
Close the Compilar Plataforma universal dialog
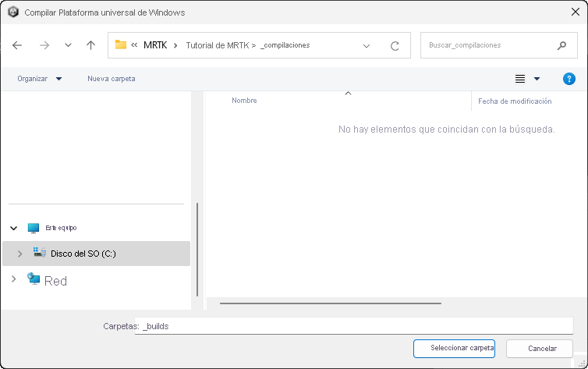click(x=576, y=12)
